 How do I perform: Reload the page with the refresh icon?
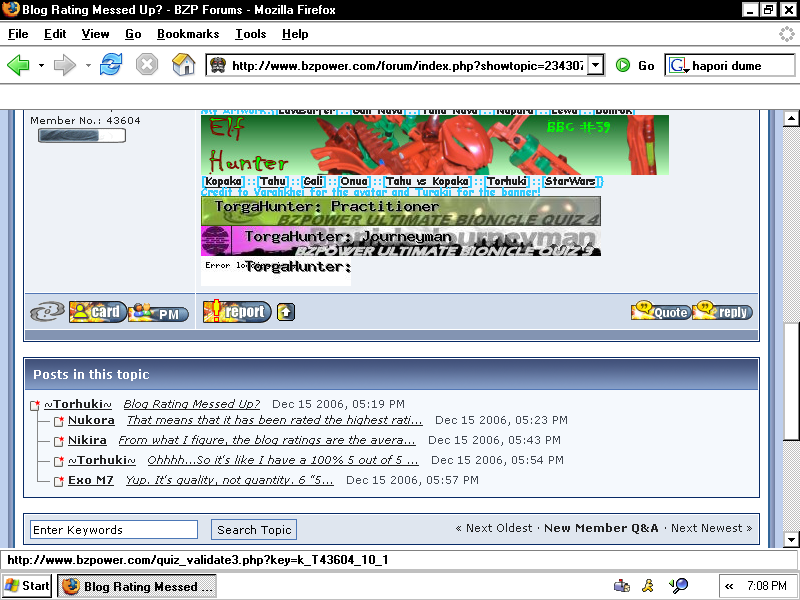110,64
